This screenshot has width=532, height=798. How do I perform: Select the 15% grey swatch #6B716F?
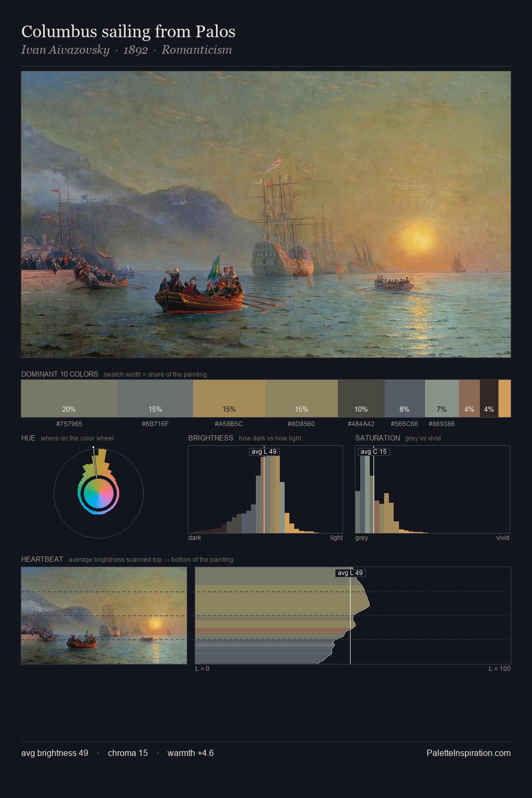click(x=155, y=398)
